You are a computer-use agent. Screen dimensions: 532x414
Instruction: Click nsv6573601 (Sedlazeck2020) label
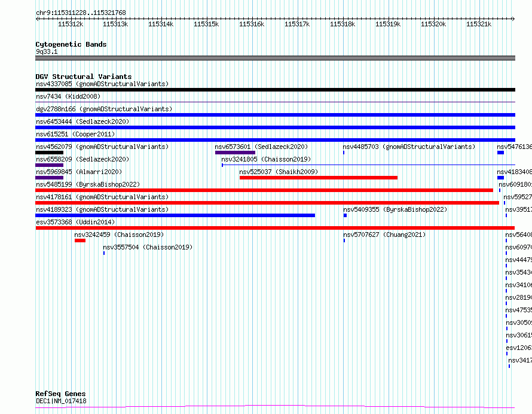(261, 147)
